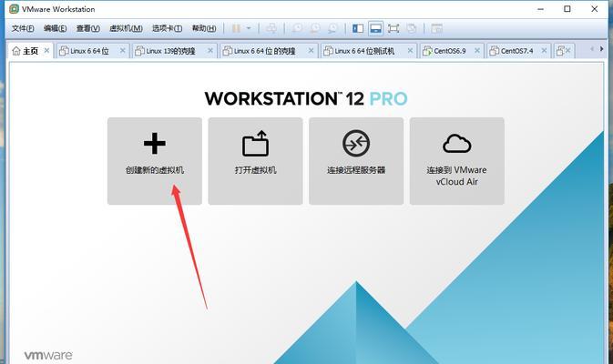The image size is (613, 364).
Task: Switch to the 主页 home tab
Action: pyautogui.click(x=30, y=51)
